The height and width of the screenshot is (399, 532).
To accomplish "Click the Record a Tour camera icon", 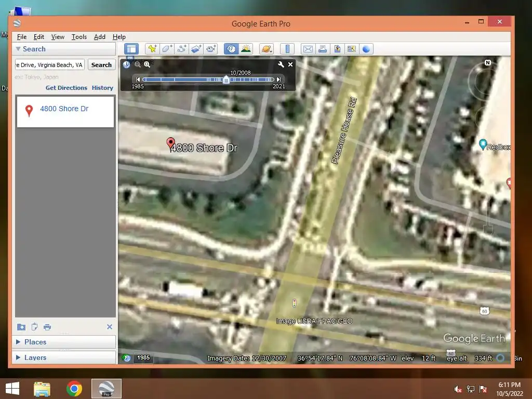I will click(211, 49).
